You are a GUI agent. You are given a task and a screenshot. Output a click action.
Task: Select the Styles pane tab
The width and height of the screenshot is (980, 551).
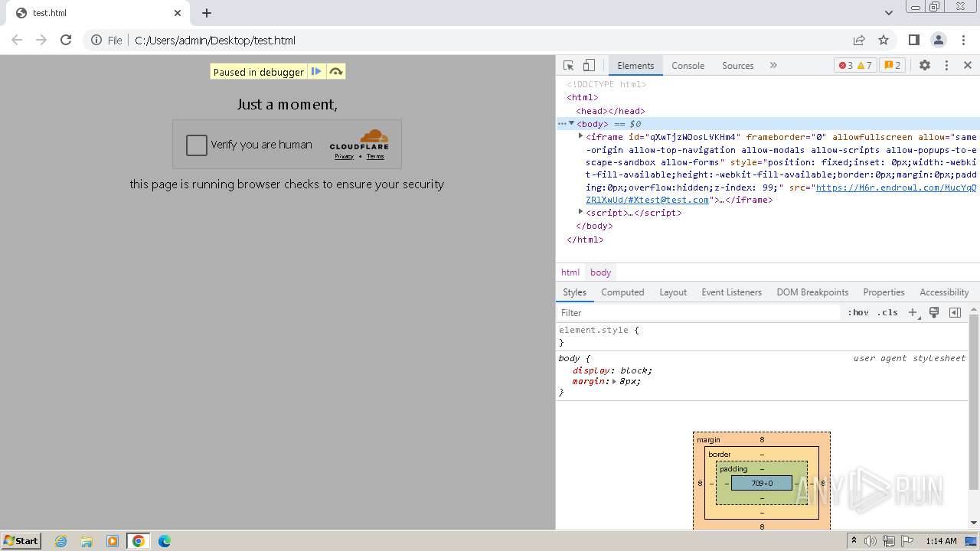tap(574, 292)
